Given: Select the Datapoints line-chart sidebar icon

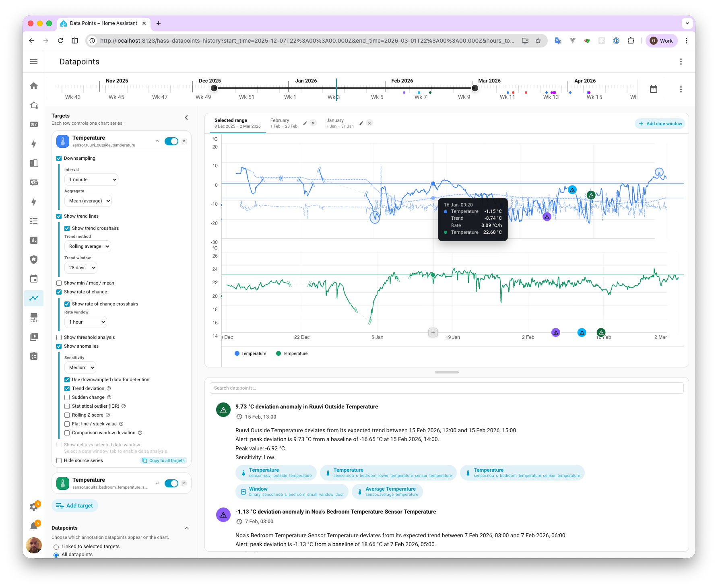Looking at the screenshot, I should pos(34,298).
